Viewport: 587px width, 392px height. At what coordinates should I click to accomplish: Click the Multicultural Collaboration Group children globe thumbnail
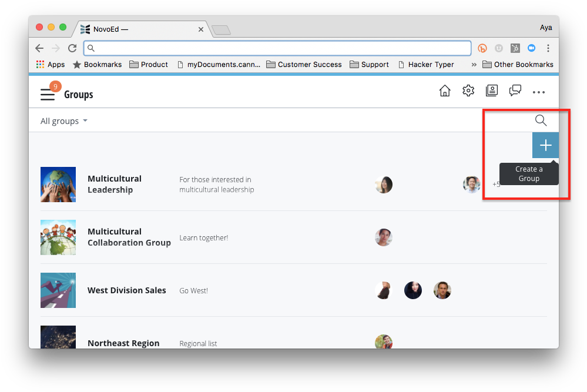click(58, 237)
